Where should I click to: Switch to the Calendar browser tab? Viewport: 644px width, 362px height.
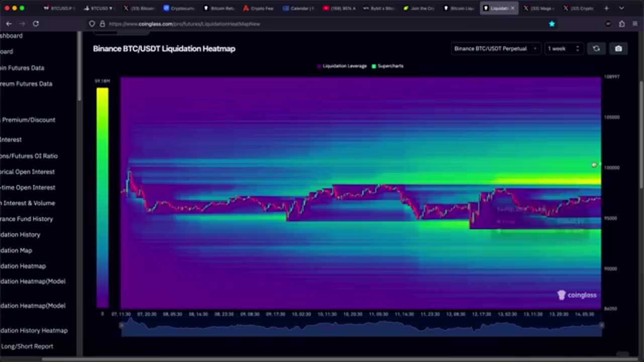tap(299, 8)
